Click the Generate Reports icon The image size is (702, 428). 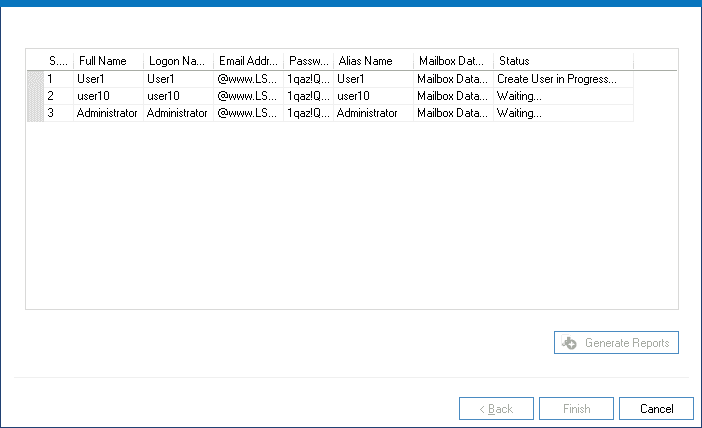coord(569,342)
